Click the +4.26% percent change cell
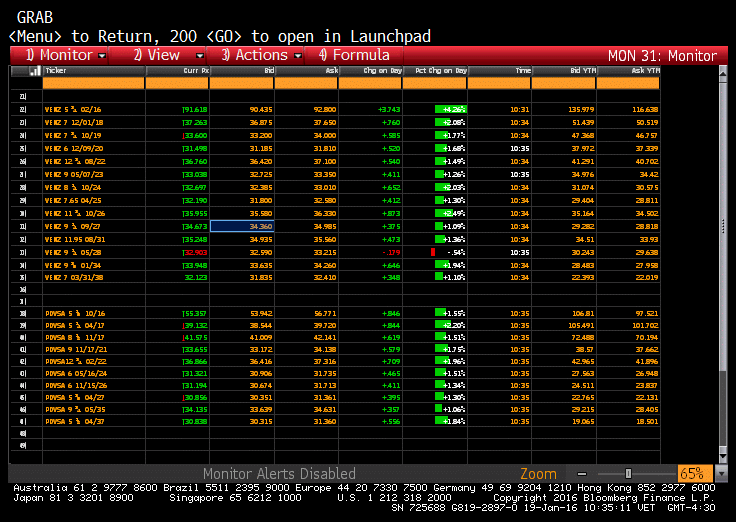Viewport: 736px width, 522px height. tap(451, 109)
